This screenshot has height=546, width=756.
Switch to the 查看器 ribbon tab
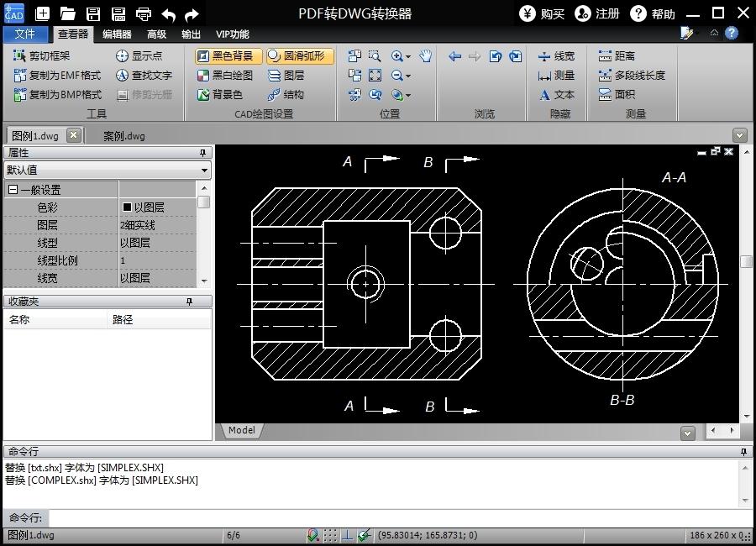coord(73,34)
